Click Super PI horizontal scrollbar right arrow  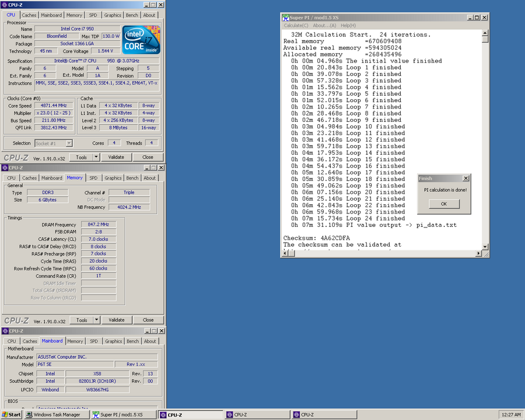tap(478, 254)
